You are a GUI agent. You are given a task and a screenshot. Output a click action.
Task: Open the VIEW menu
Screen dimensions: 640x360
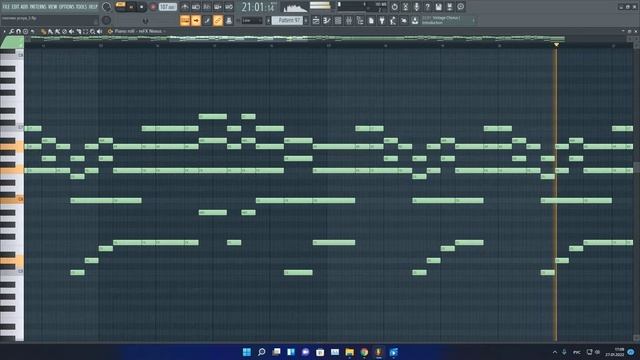[x=53, y=7]
